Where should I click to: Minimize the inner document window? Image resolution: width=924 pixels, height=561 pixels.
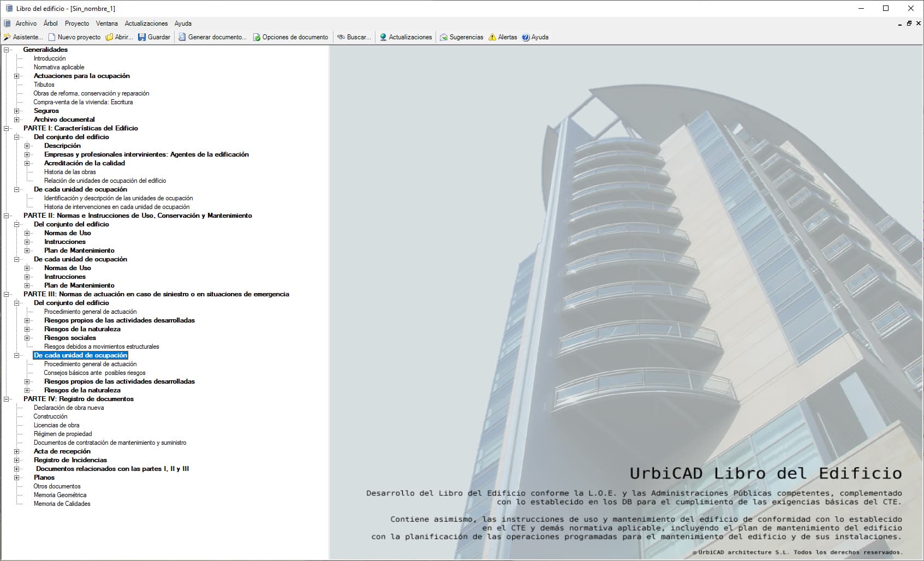click(900, 24)
